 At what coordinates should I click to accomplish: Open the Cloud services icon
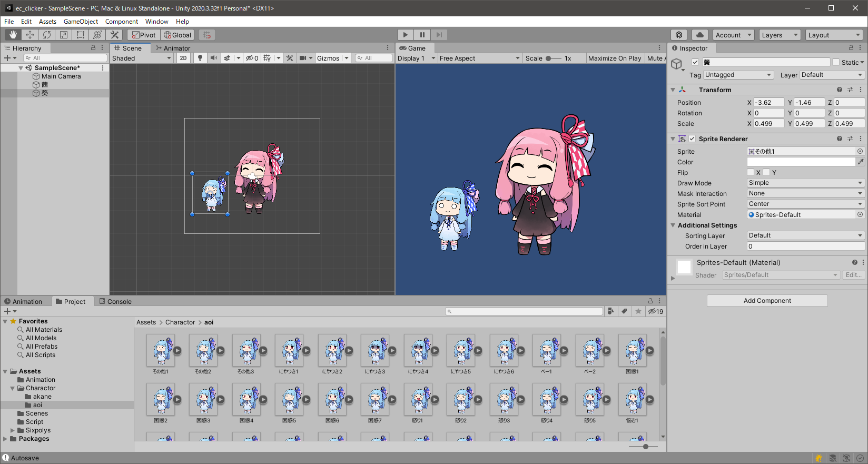tap(699, 35)
